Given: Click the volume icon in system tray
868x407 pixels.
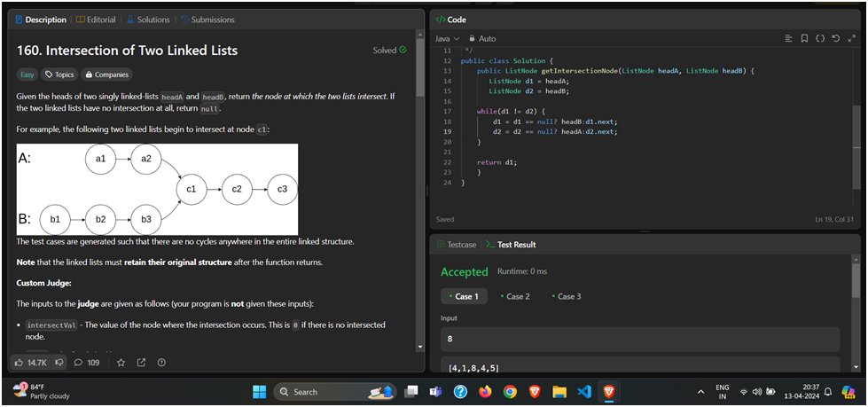Looking at the screenshot, I should pos(757,392).
